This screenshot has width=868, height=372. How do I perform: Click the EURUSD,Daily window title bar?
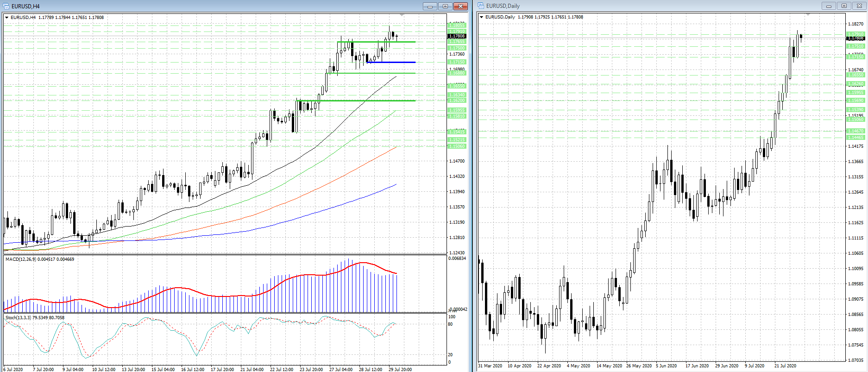[648, 6]
